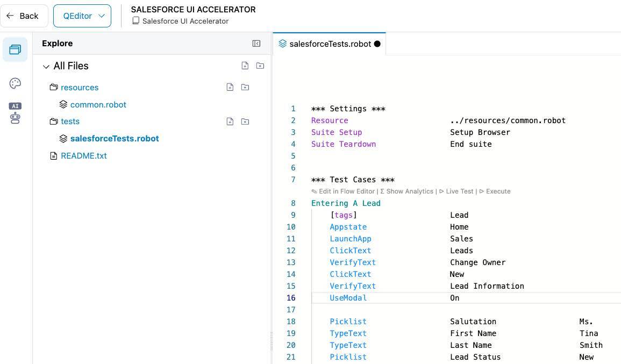Click 'Sales' argument on line 11

coord(461,239)
